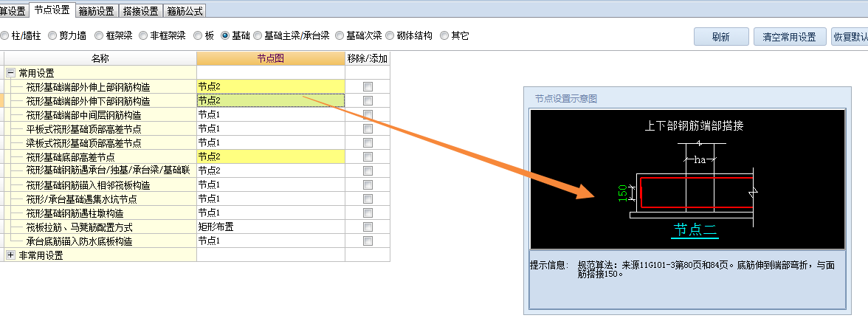
Task: Click 节点2 cell for 筏形基础底部高差节点
Action: pos(271,156)
